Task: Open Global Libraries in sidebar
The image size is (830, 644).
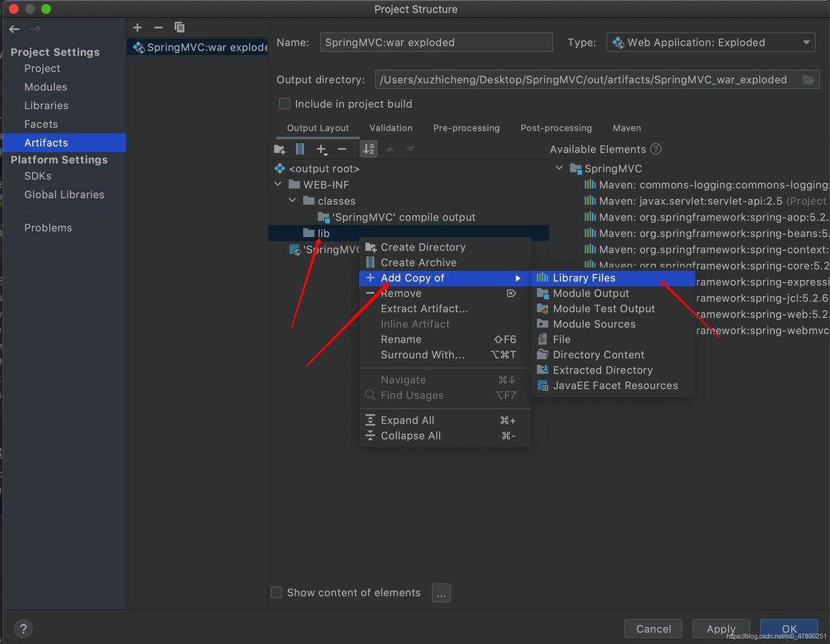Action: tap(64, 195)
